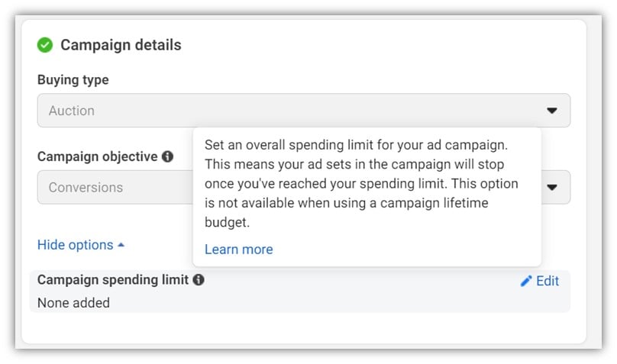617x364 pixels.
Task: Click the Hide options link
Action: coord(76,245)
